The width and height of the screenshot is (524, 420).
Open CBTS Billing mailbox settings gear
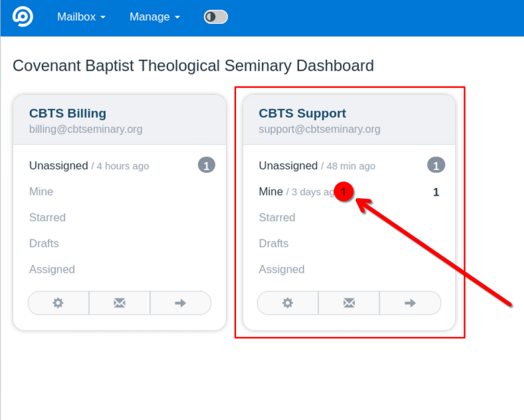point(59,303)
